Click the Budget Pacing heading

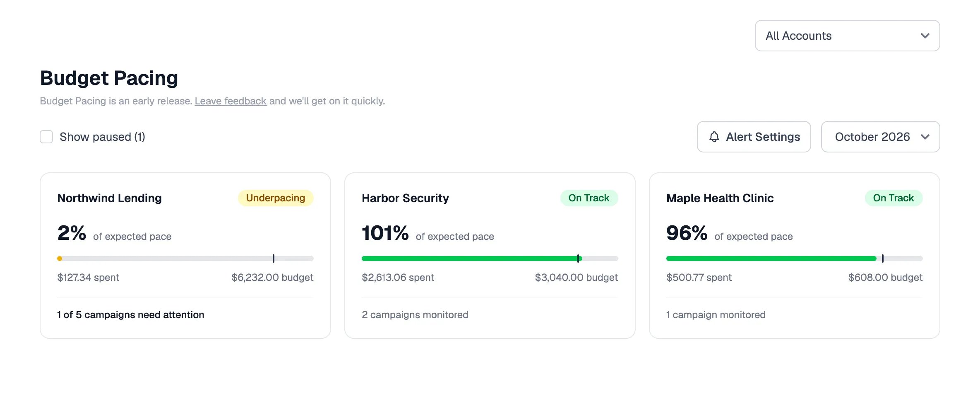pyautogui.click(x=109, y=78)
